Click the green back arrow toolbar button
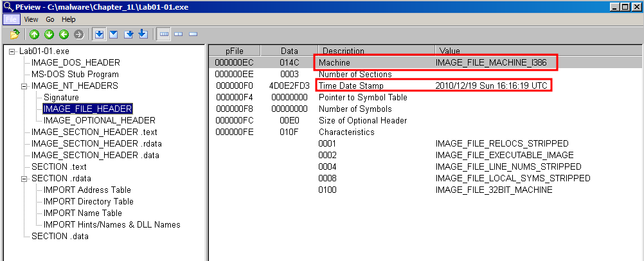This screenshot has width=644, height=261. pos(64,35)
